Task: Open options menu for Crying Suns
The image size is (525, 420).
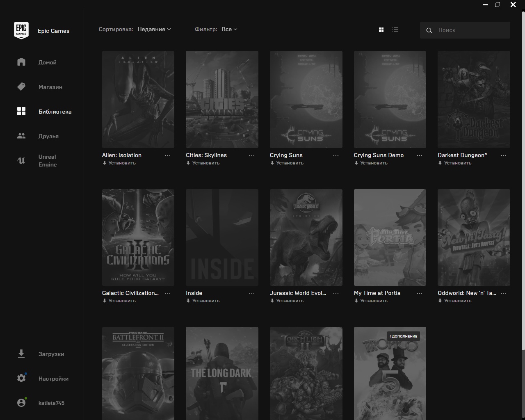Action: 336,155
